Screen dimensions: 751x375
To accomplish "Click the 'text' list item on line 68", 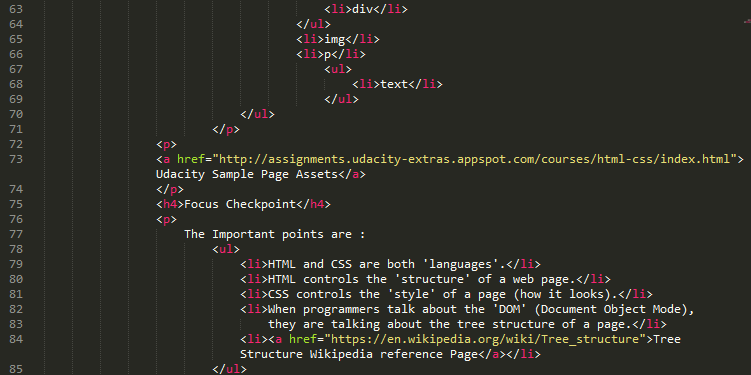I will (x=394, y=84).
